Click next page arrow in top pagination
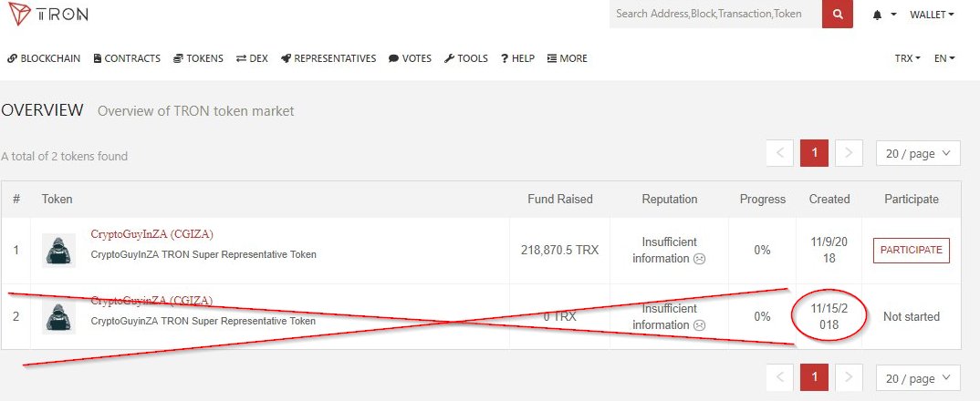 [849, 153]
